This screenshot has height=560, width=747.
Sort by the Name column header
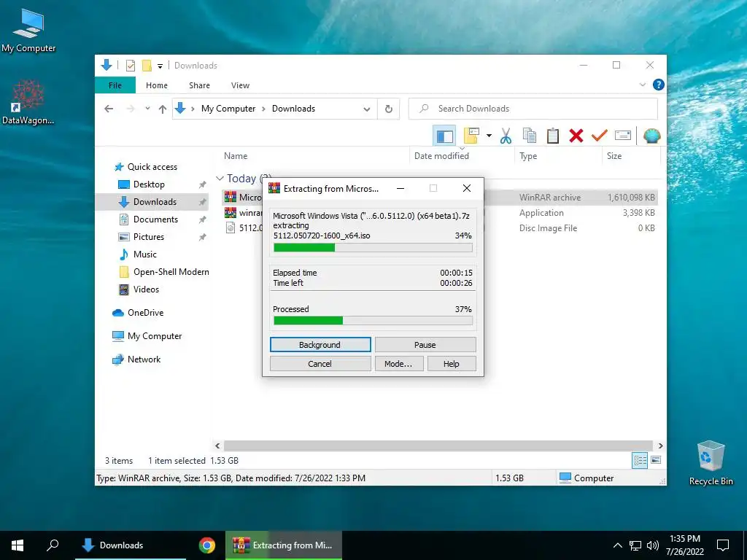[x=236, y=156]
